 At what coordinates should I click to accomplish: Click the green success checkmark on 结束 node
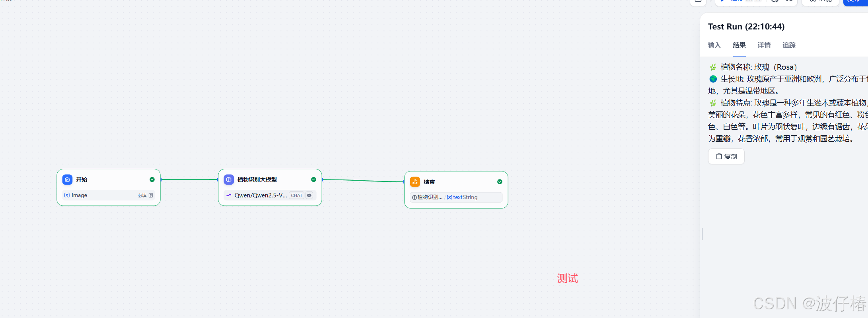click(500, 182)
